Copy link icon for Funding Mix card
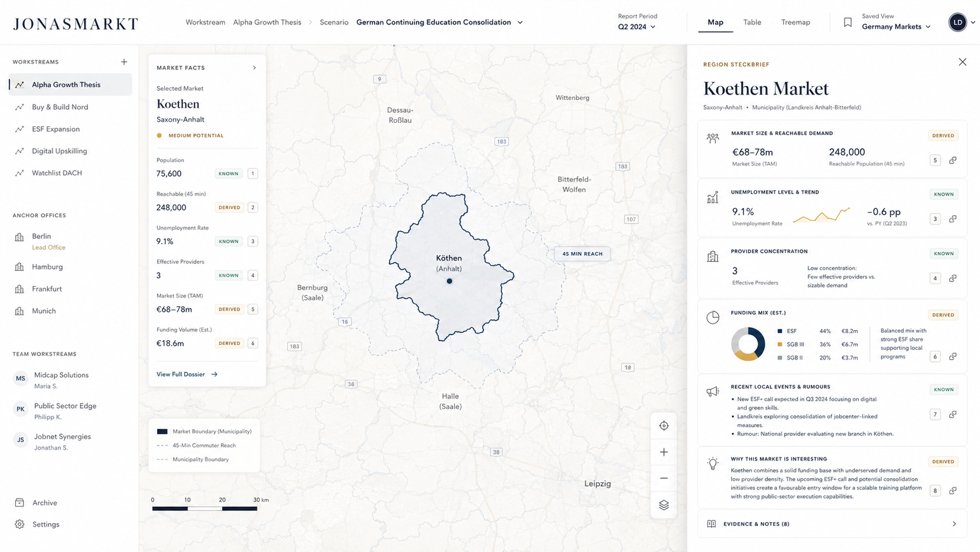 click(x=953, y=357)
